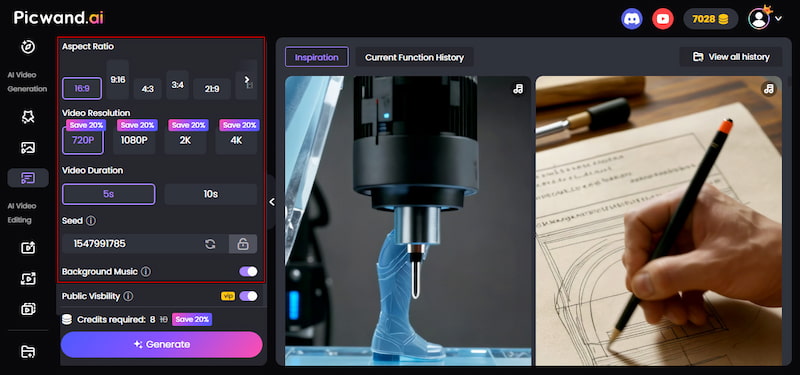This screenshot has width=800, height=375.
Task: Toggle Background Music switch
Action: (x=248, y=271)
